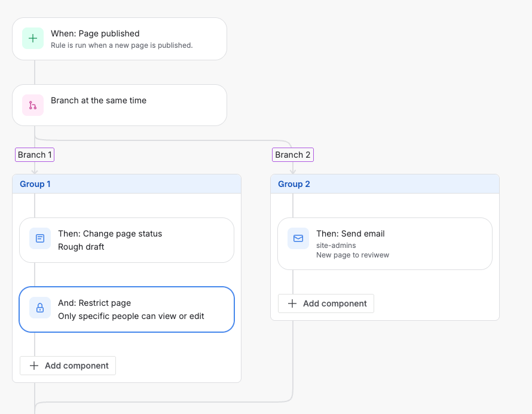Image resolution: width=532 pixels, height=414 pixels.
Task: Click the Group 1 header
Action: click(x=127, y=184)
